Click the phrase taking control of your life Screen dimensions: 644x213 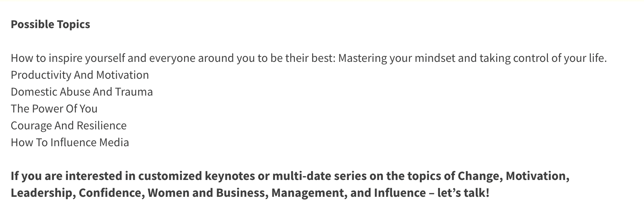point(543,58)
